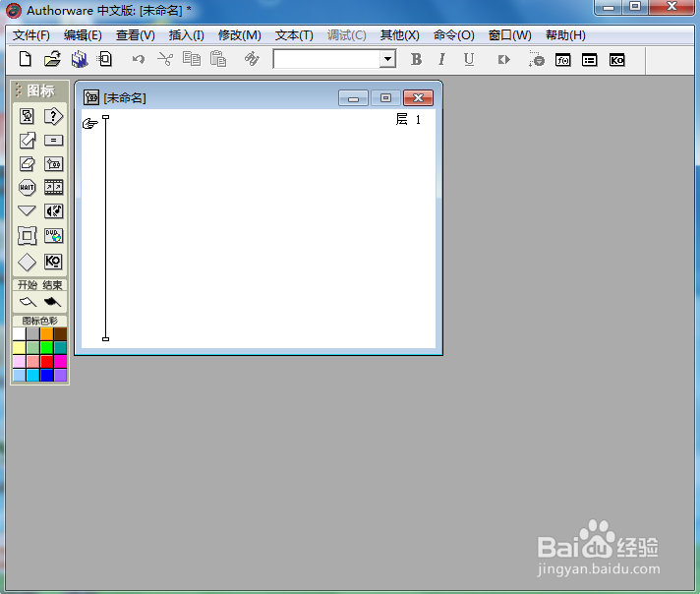Open the Control Panel toolbar icon
Image resolution: width=700 pixels, height=594 pixels.
[x=536, y=59]
